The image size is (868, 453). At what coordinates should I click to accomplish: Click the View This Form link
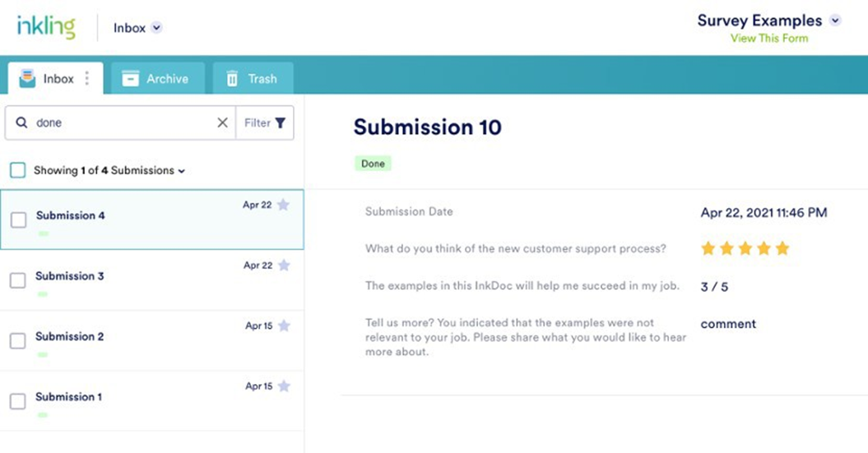point(768,38)
